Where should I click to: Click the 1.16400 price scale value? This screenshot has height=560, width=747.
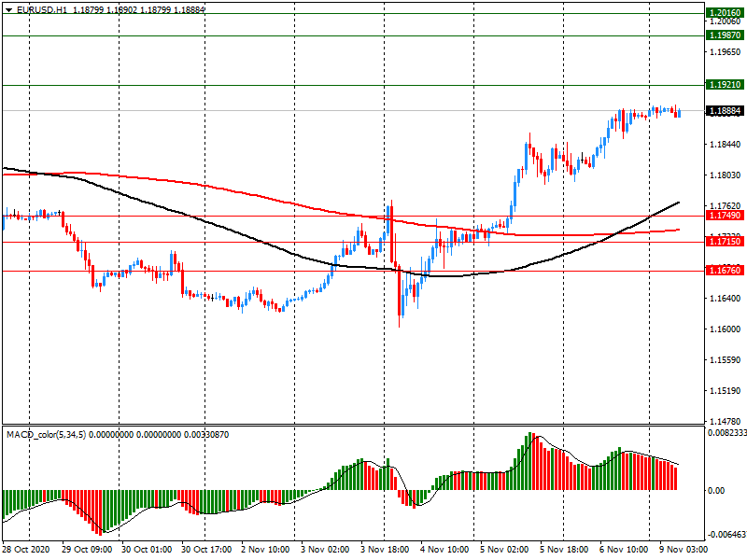(726, 299)
